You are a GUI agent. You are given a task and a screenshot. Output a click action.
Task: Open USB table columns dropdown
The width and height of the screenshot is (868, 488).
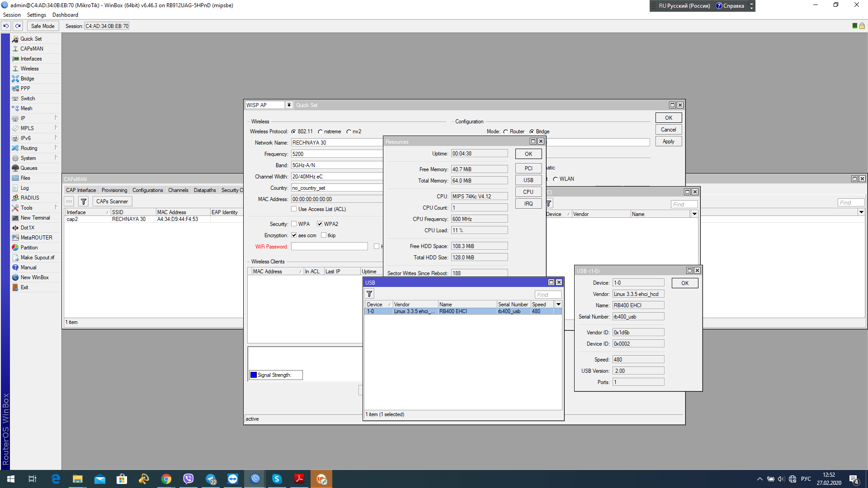[x=558, y=305]
